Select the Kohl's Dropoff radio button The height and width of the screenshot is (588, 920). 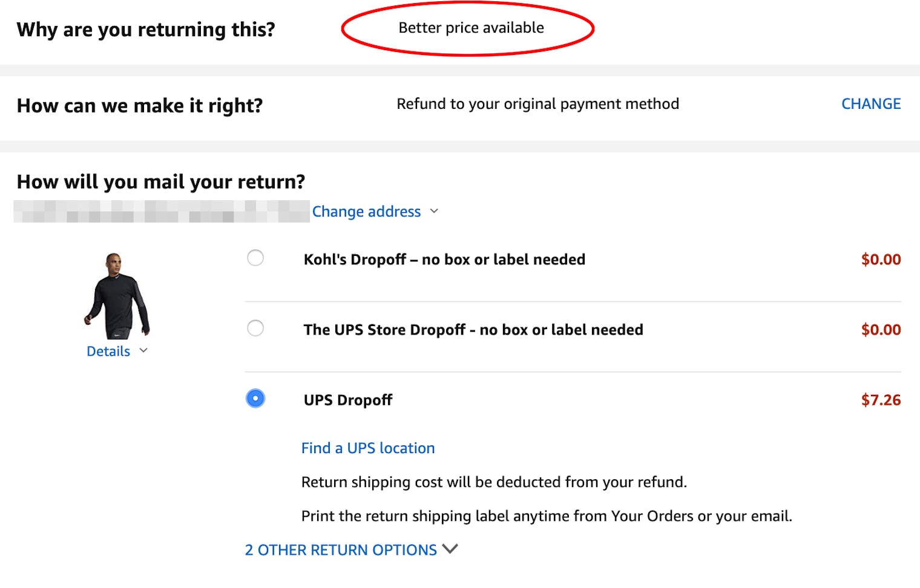tap(255, 258)
